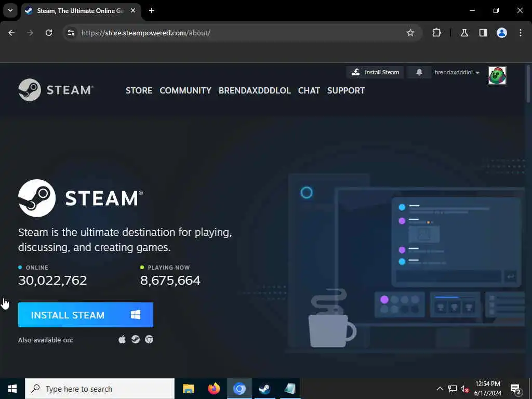Reload the page with the refresh icon
532x399 pixels.
pos(49,33)
